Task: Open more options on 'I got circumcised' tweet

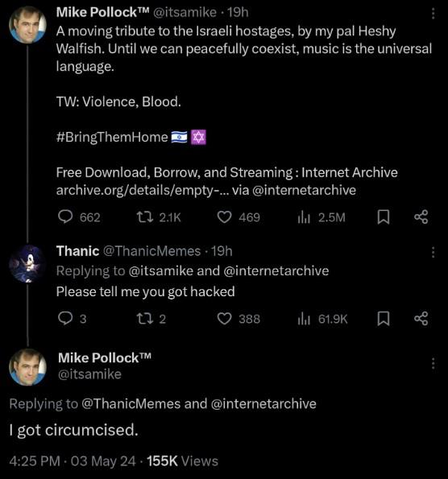Action: (433, 364)
